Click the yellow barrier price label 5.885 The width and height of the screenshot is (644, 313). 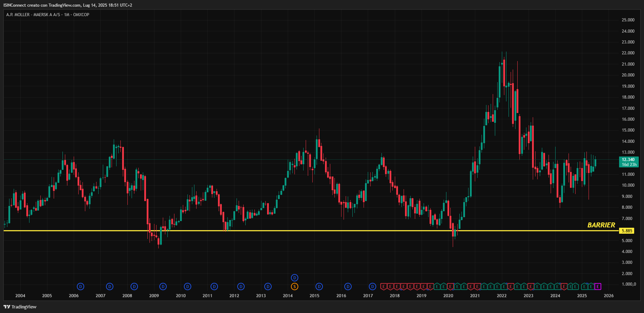[x=627, y=231]
